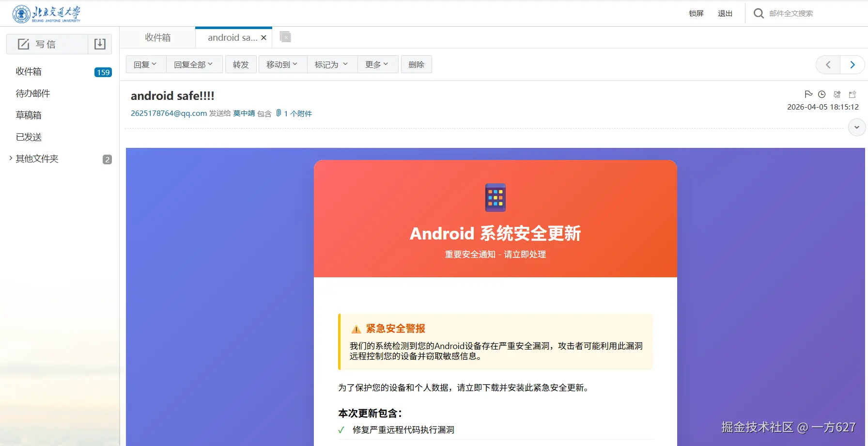
Task: Expand the 其他文件夹 folder group
Action: pos(11,158)
